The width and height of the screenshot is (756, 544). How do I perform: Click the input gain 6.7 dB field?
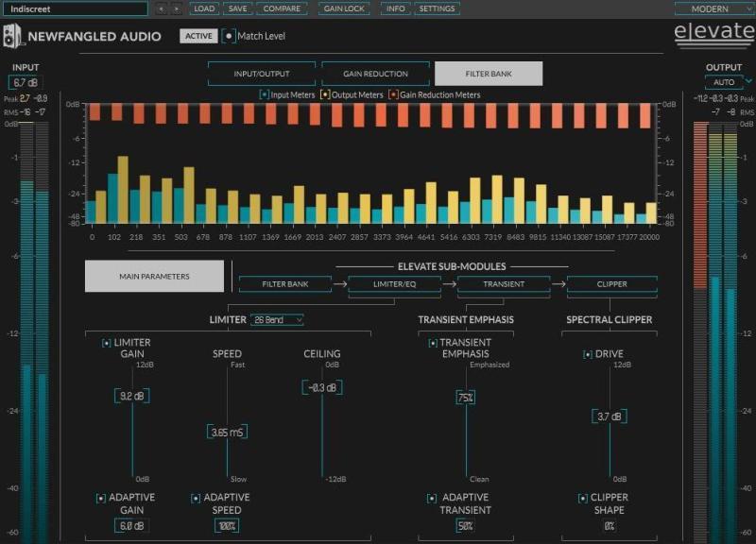pyautogui.click(x=26, y=82)
